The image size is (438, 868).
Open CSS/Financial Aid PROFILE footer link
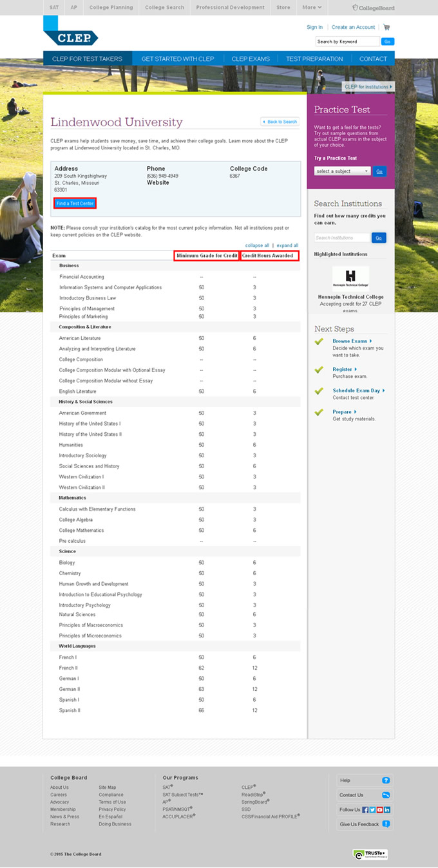click(x=271, y=816)
